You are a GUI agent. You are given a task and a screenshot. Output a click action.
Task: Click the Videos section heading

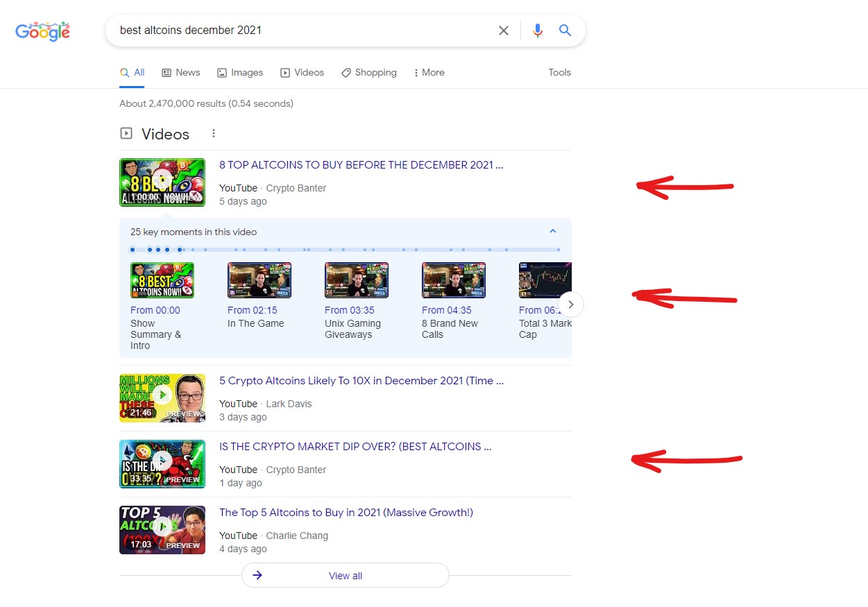pyautogui.click(x=165, y=134)
